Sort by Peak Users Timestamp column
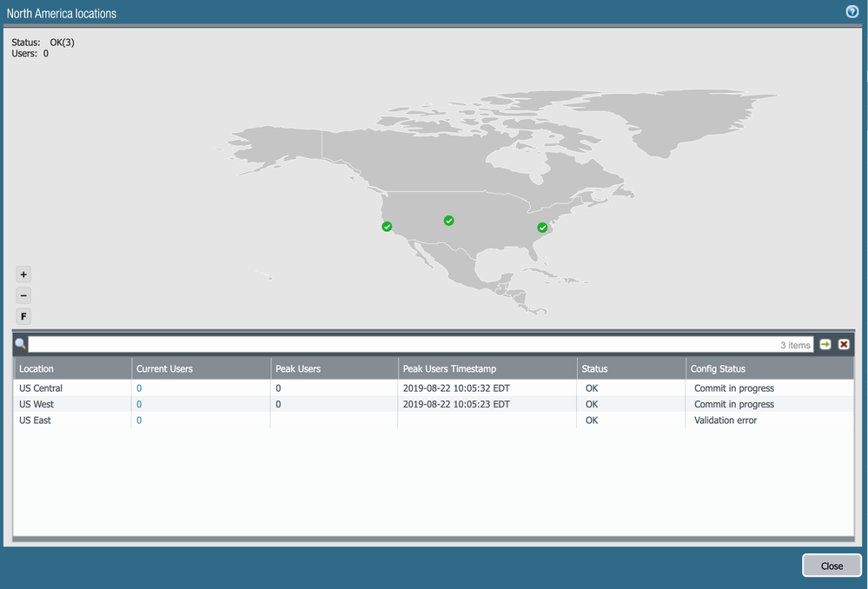Screen dimensions: 868x589 tap(449, 369)
